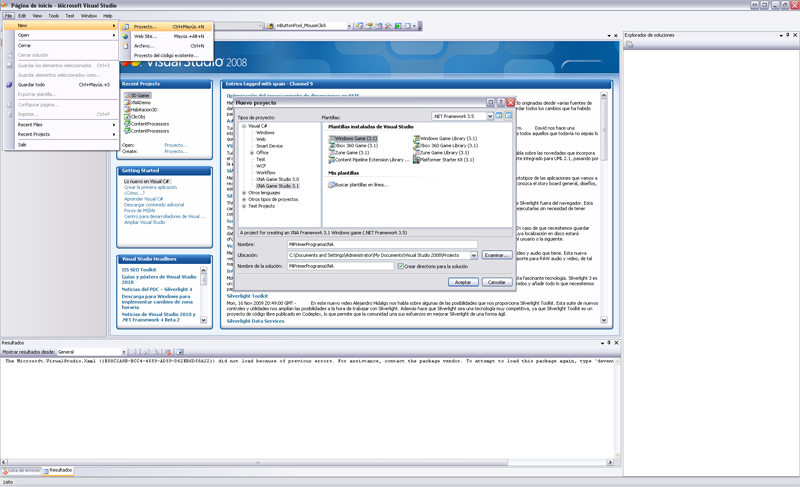Open XNADemo recent project

click(x=138, y=102)
